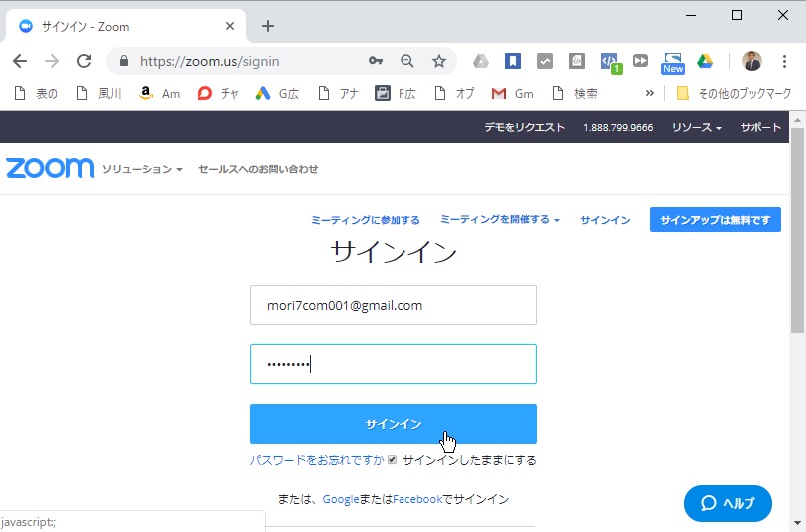Click the サインイン navigation link

click(605, 220)
